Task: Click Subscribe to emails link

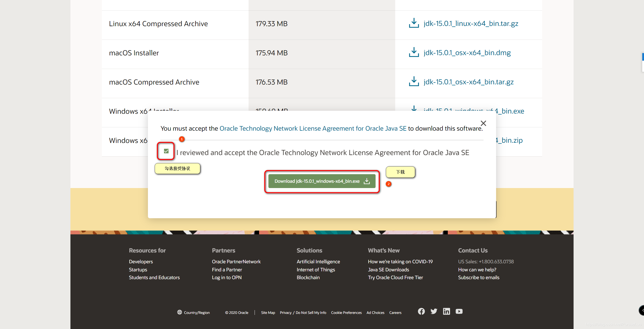Action: (x=478, y=277)
